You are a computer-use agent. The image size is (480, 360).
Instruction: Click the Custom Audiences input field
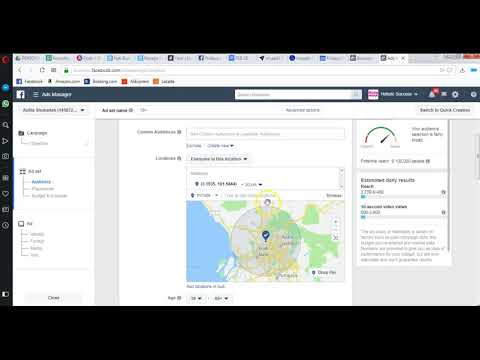pos(265,134)
